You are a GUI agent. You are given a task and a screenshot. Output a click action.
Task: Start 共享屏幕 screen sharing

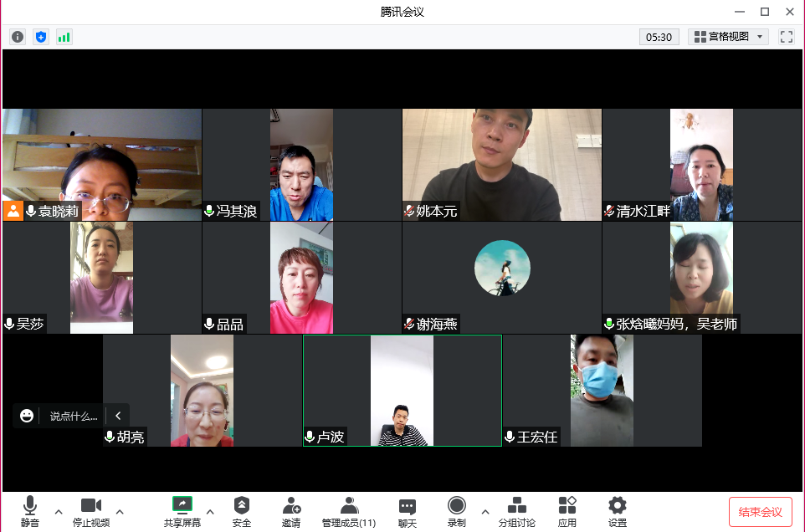click(x=182, y=511)
